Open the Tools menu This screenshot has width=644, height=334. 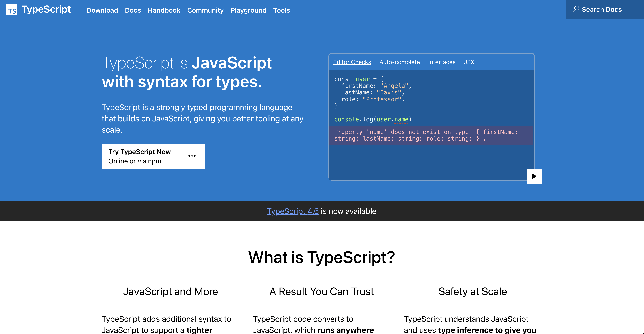point(282,10)
